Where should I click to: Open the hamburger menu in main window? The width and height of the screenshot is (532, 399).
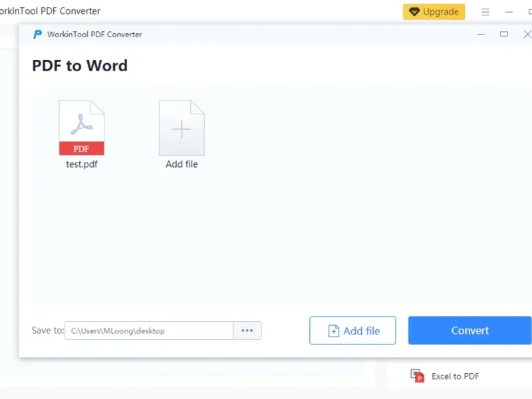click(485, 12)
